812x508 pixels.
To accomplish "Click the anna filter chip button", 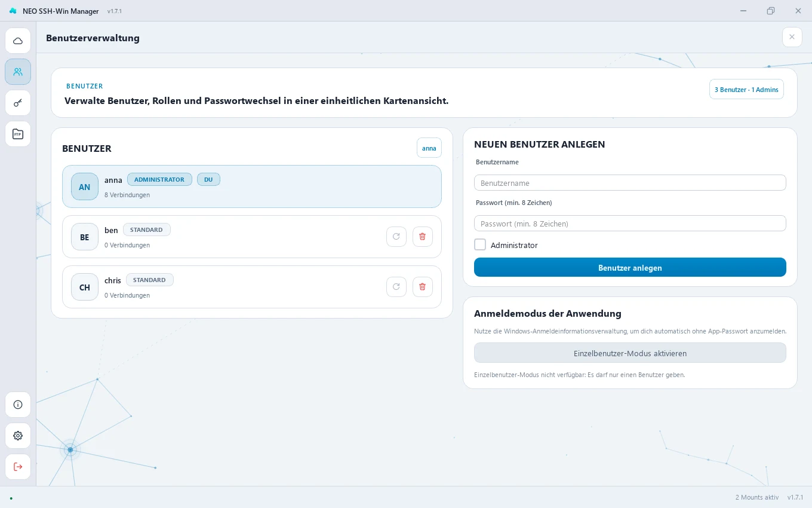I will [x=429, y=148].
